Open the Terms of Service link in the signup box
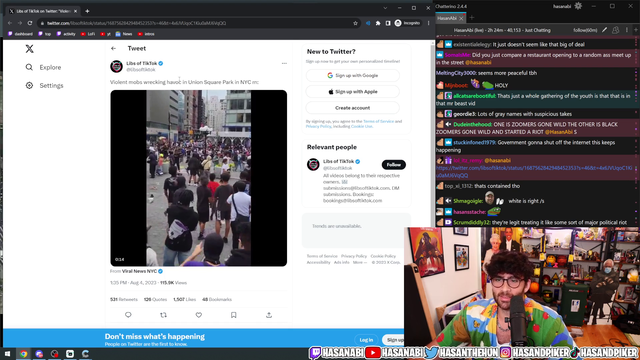Screen dimensions: 640x360 click(x=378, y=121)
